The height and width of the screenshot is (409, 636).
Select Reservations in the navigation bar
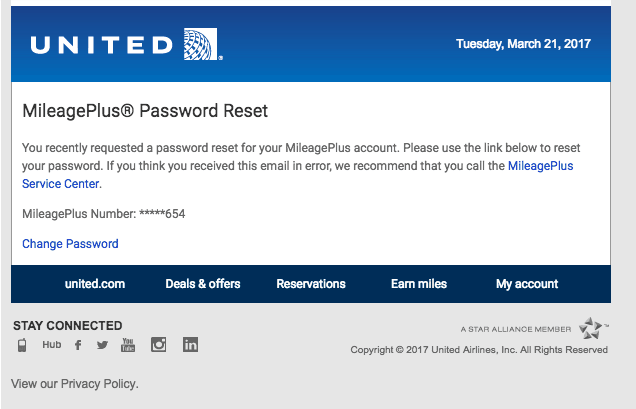311,284
